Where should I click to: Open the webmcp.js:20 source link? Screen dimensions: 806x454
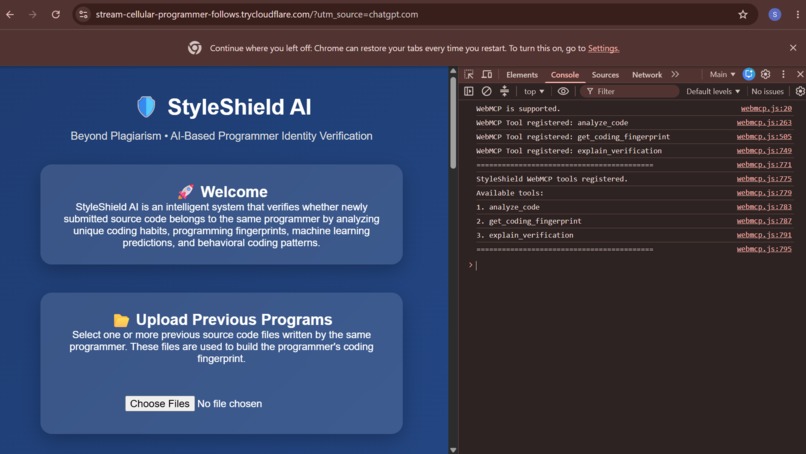tap(766, 108)
